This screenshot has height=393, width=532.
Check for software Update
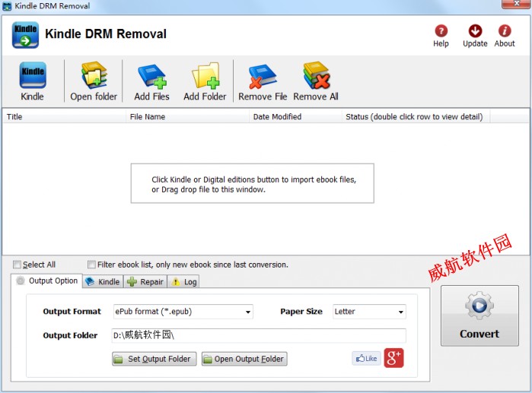coord(475,36)
